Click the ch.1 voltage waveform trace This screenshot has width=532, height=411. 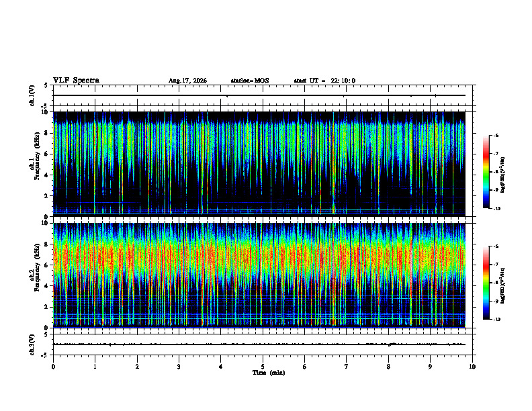[259, 95]
